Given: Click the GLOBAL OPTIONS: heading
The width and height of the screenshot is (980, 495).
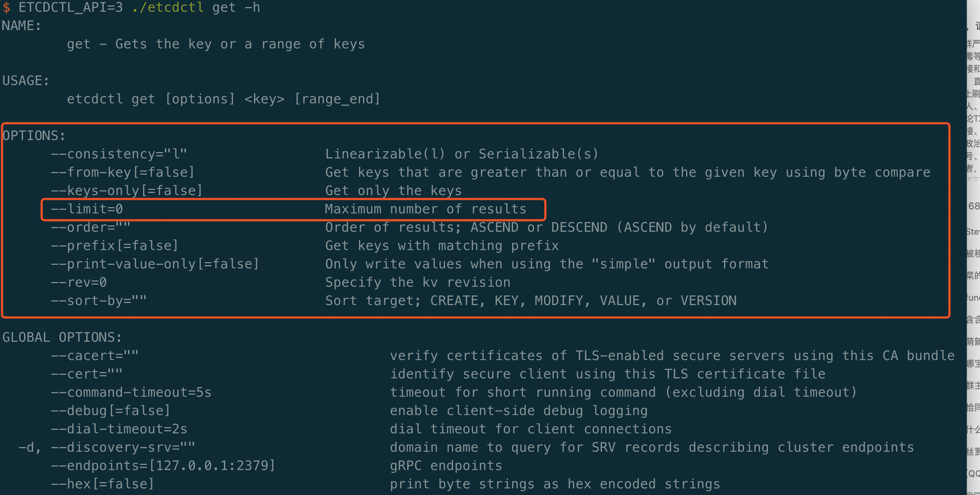Looking at the screenshot, I should tap(62, 337).
